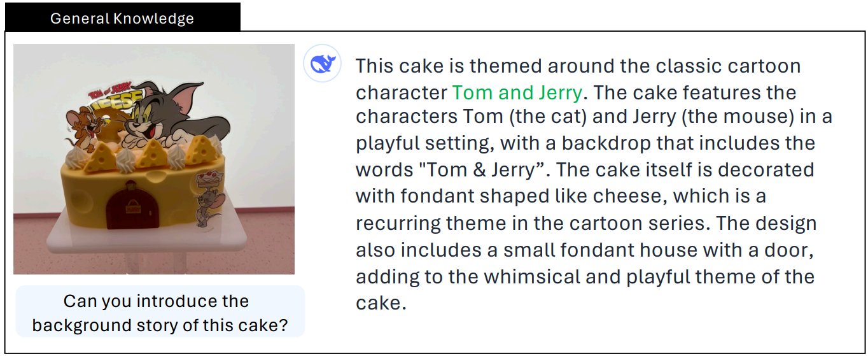Click the final word "cake." in the response

point(380,302)
